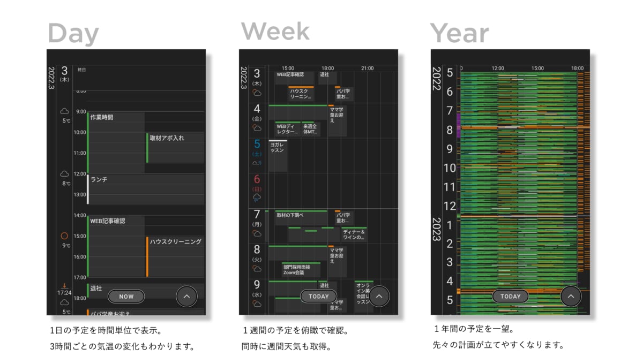
Task: Tap the 12:00 time label in Year view
Action: 498,68
